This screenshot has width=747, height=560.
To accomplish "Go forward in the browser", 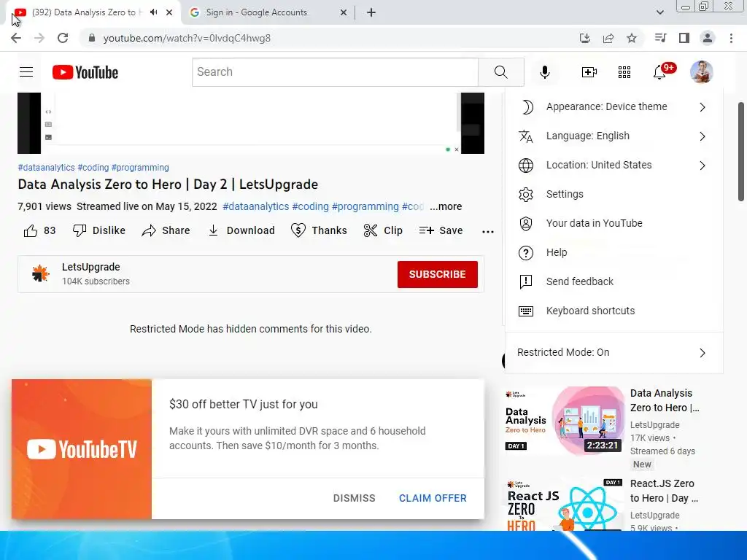I will 39,38.
